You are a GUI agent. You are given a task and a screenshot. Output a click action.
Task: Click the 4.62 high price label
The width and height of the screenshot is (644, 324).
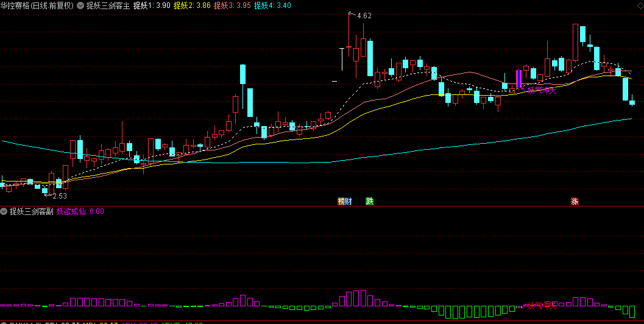(x=364, y=16)
